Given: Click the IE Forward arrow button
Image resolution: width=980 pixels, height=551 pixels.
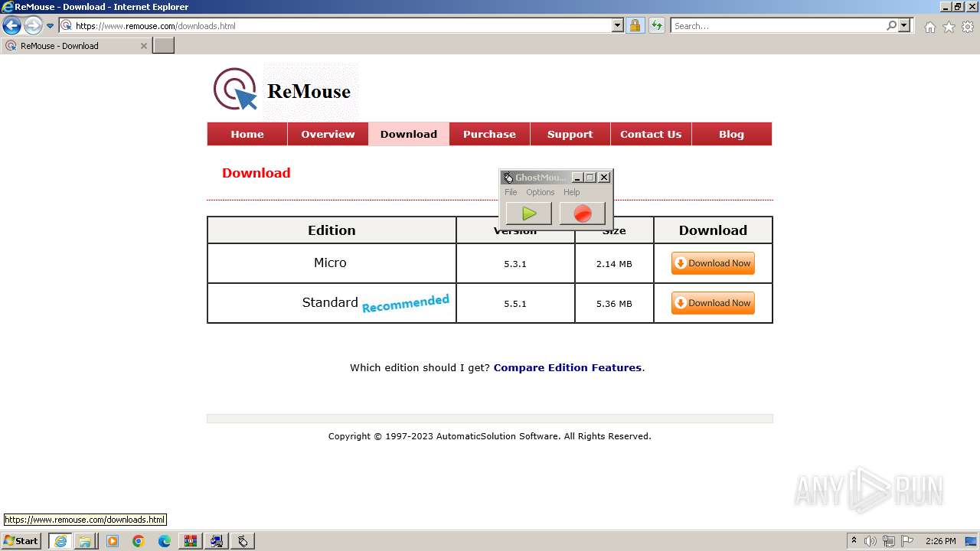Looking at the screenshot, I should (x=33, y=25).
